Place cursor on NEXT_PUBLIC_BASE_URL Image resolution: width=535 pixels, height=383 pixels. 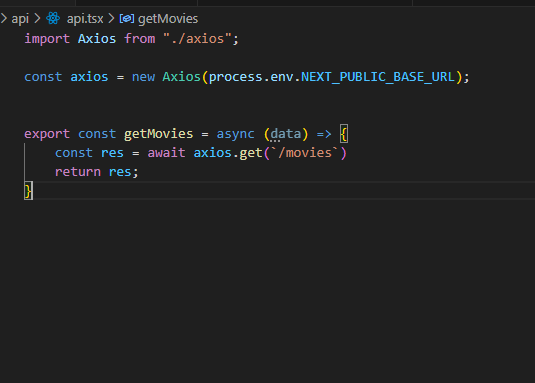[378, 77]
